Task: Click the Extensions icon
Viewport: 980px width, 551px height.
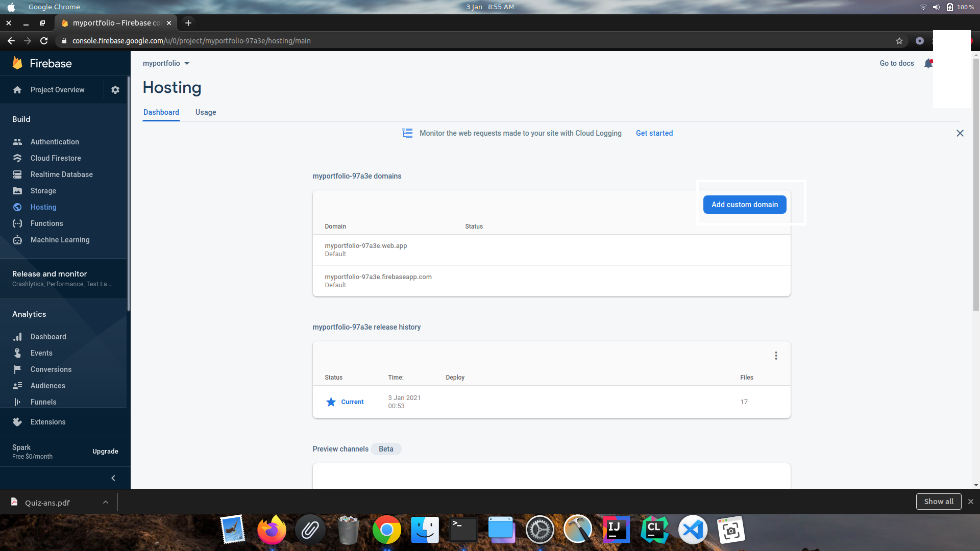Action: pos(17,422)
